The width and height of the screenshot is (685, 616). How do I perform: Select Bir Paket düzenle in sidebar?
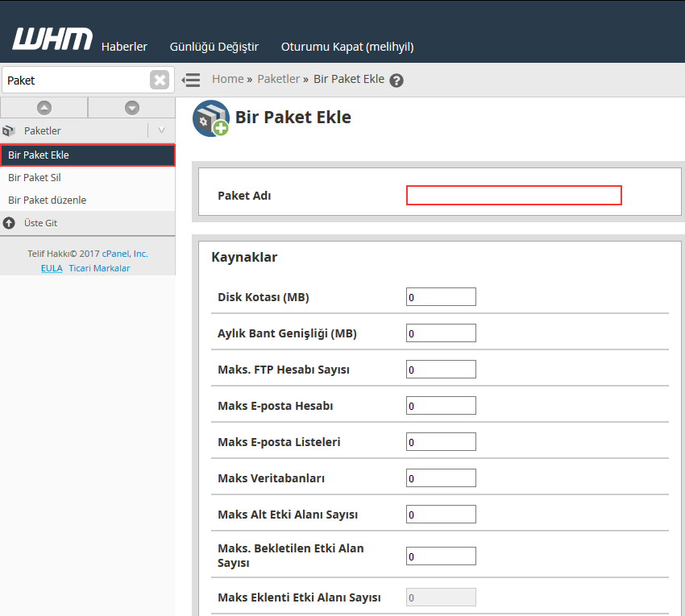pos(47,200)
